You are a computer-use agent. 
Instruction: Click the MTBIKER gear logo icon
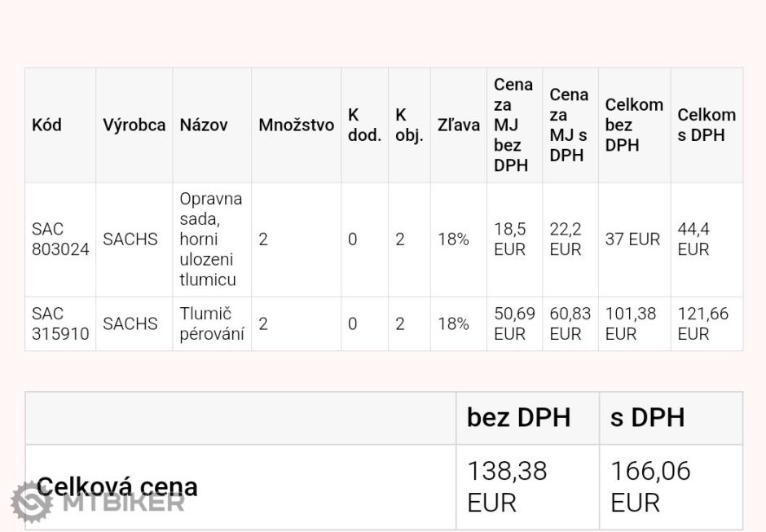[30, 501]
